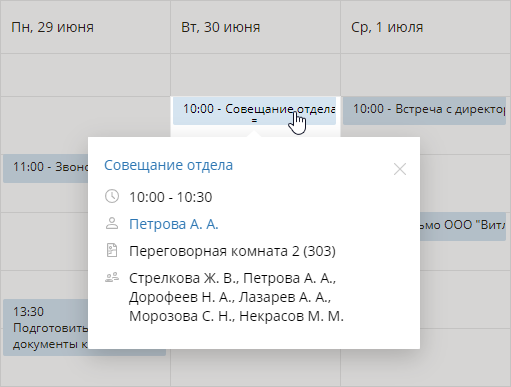Close the Совещание отдела popup
Screen dimensions: 511x387
400,169
